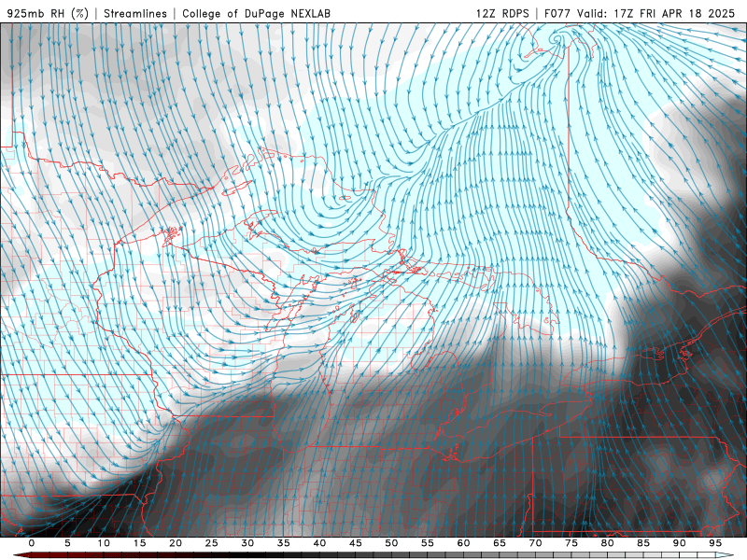Screen dimensions: 747x560
Task: Click the "60" value on the color scale
Action: 463,543
